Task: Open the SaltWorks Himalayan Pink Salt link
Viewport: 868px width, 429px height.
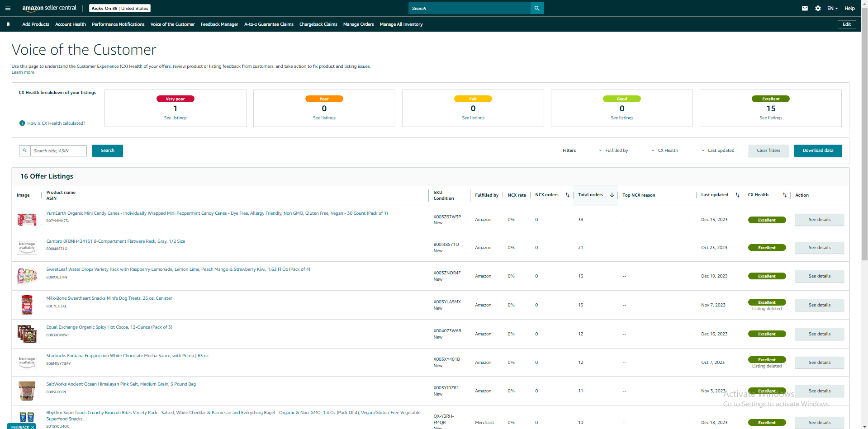Action: [x=121, y=384]
